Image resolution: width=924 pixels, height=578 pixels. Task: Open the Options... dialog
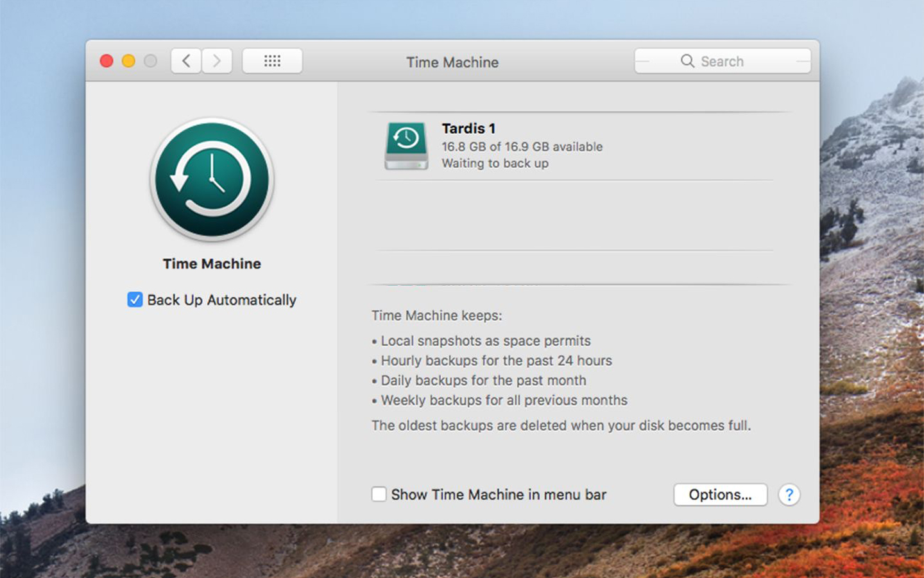(x=720, y=495)
